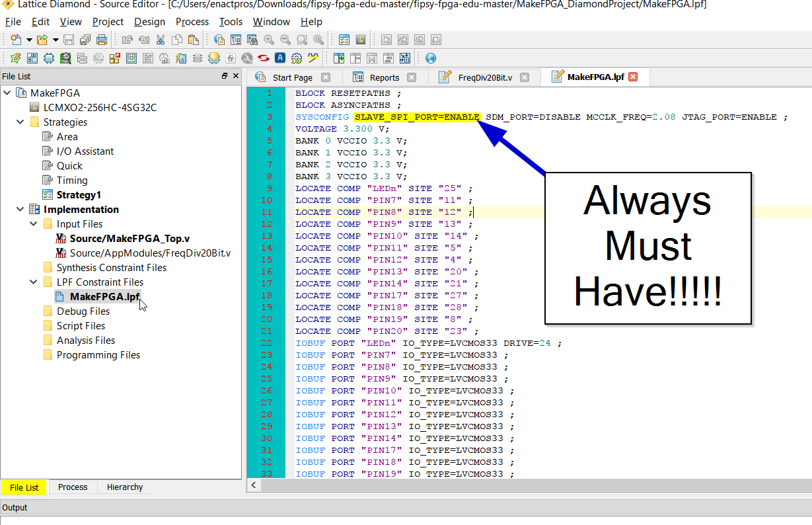Collapse the Implementation node

pos(20,210)
